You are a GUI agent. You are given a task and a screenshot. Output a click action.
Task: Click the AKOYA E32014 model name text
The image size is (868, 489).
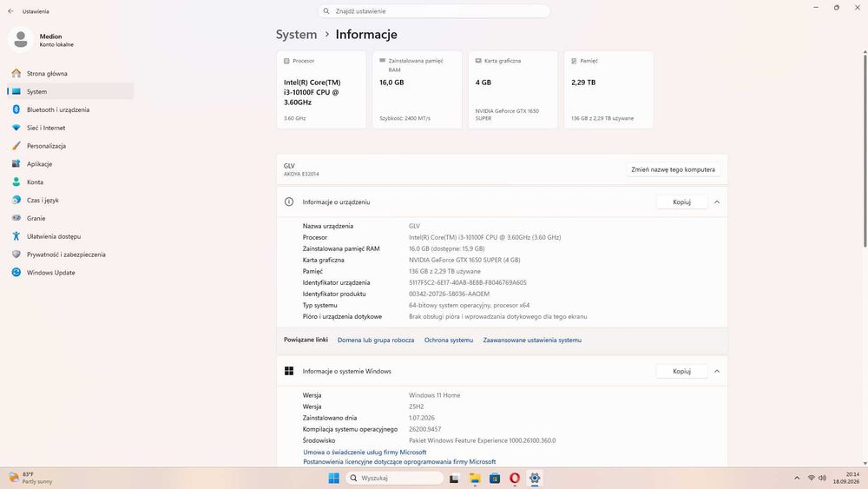(301, 174)
